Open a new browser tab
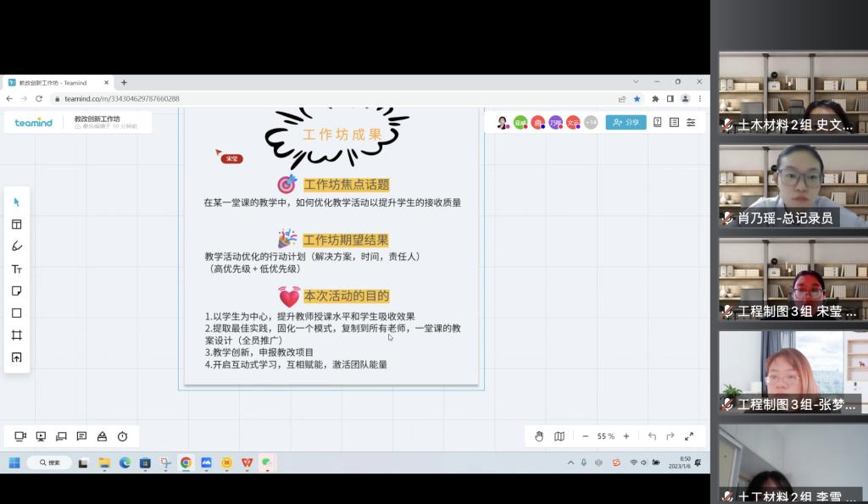The height and width of the screenshot is (504, 868). [x=124, y=82]
